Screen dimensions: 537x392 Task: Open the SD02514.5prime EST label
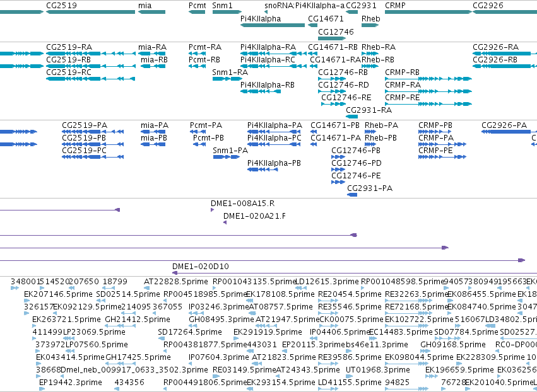point(127,294)
